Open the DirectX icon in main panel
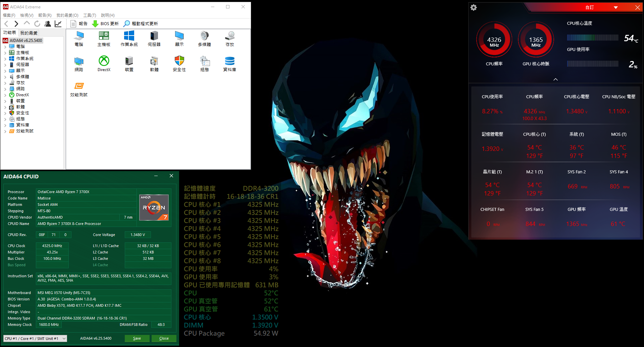This screenshot has height=347, width=644. pyautogui.click(x=104, y=61)
